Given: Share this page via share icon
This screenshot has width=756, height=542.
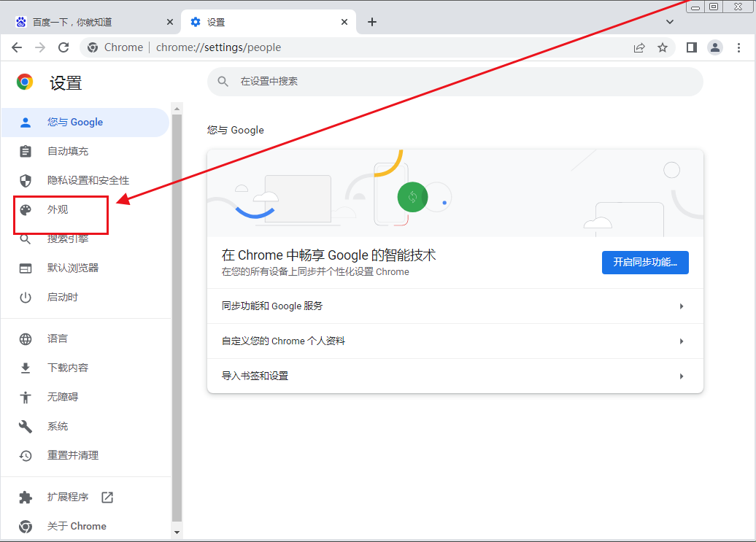Looking at the screenshot, I should (x=639, y=47).
